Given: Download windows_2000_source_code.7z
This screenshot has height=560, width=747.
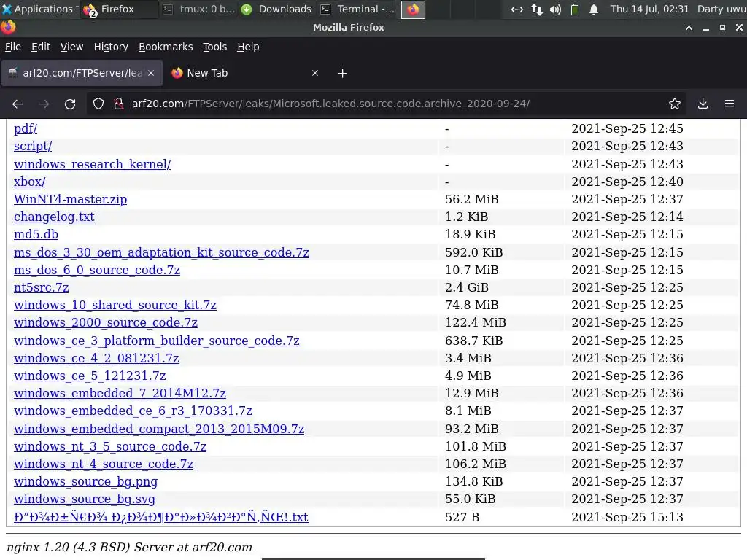Looking at the screenshot, I should (x=105, y=323).
